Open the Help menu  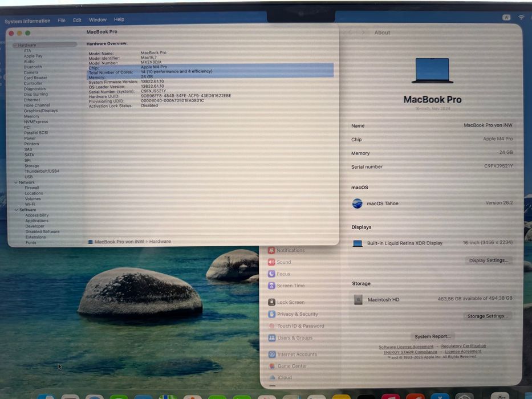(119, 19)
